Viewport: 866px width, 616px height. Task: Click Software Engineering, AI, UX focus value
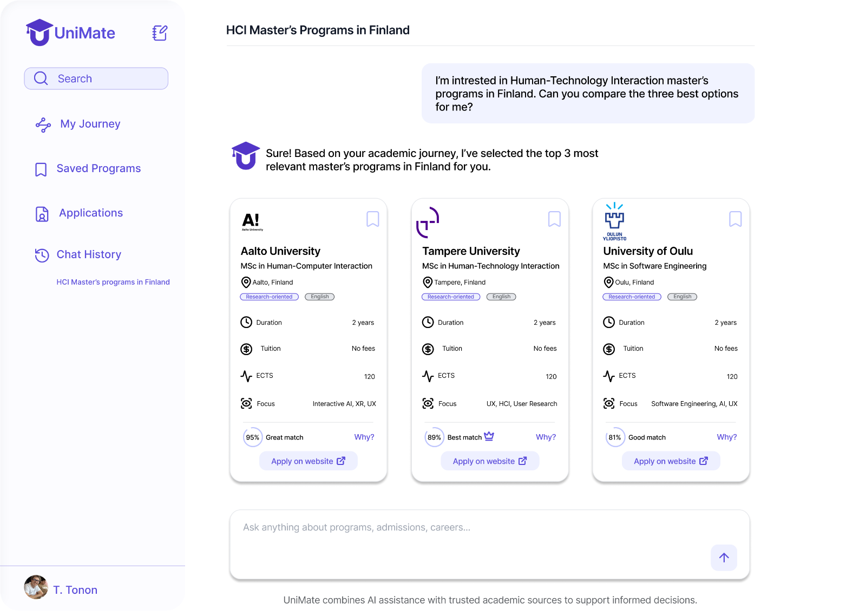coord(694,404)
